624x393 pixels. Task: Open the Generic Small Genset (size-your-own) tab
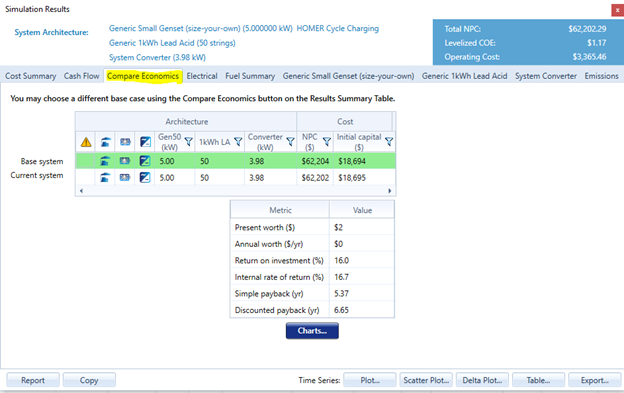coord(348,76)
